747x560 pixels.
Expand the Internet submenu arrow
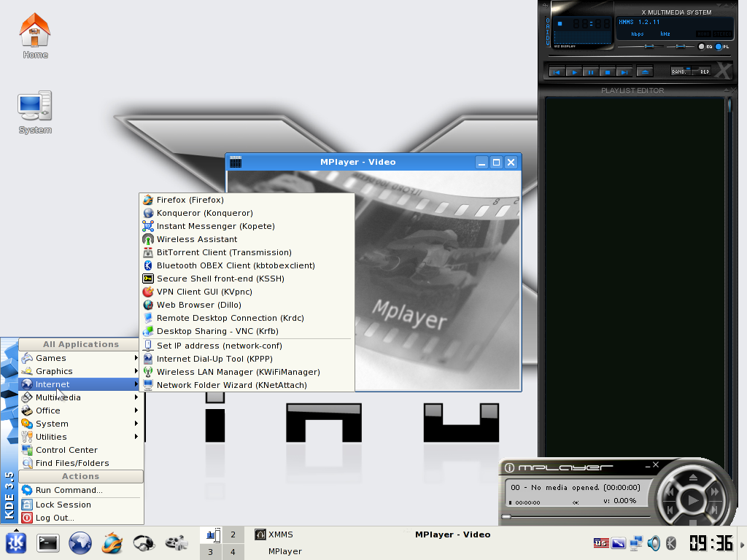pyautogui.click(x=136, y=384)
